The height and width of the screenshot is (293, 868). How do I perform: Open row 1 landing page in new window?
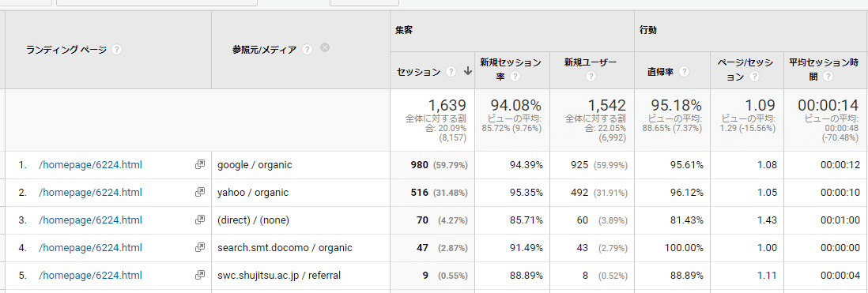tap(200, 165)
